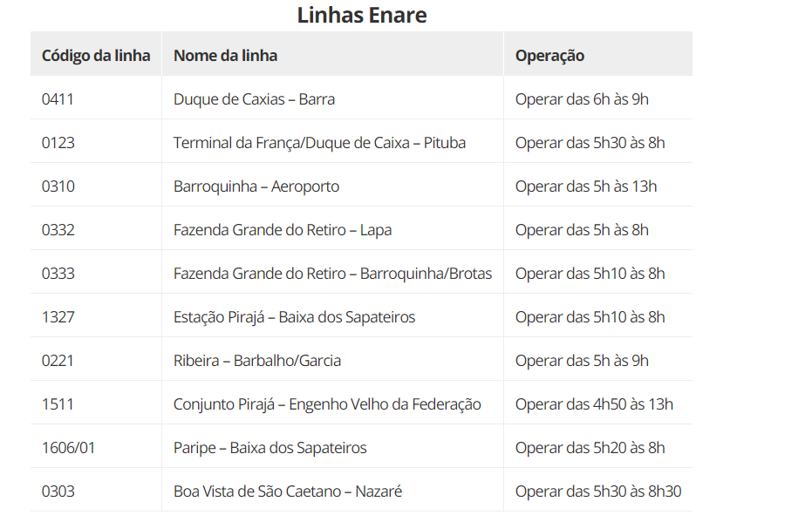812x522 pixels.
Task: Click line code 0123
Action: click(58, 142)
